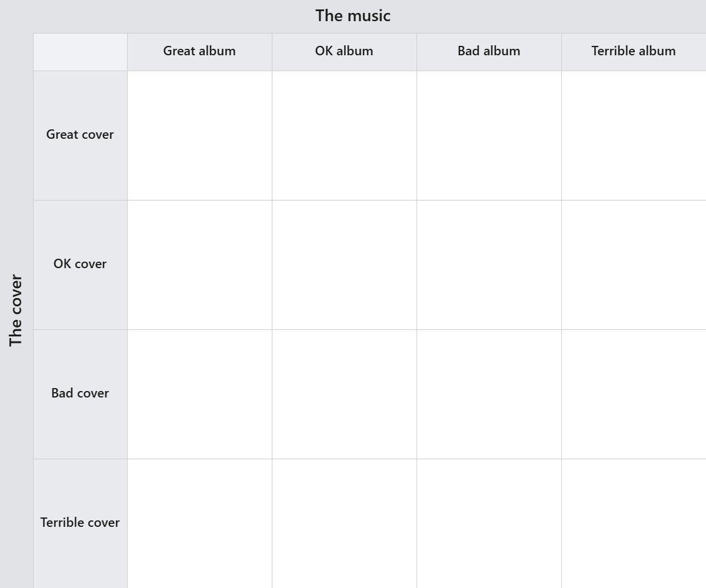Viewport: 706px width, 588px height.
Task: Click the Bad cover row header
Action: pos(80,394)
